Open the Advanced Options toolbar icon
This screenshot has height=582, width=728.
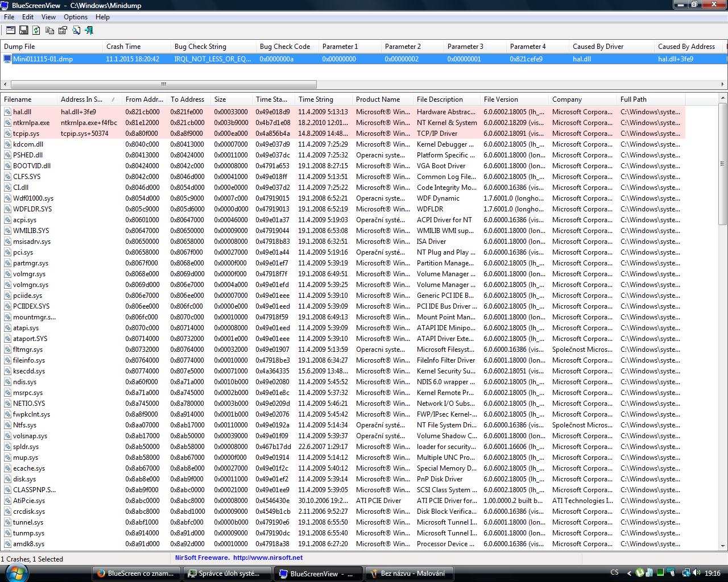click(x=11, y=30)
